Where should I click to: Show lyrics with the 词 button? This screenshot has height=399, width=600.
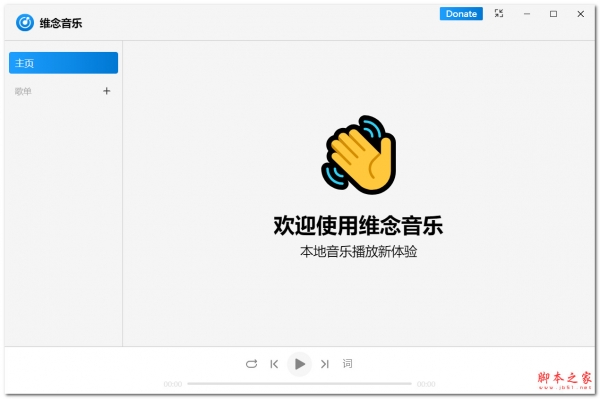click(x=347, y=363)
